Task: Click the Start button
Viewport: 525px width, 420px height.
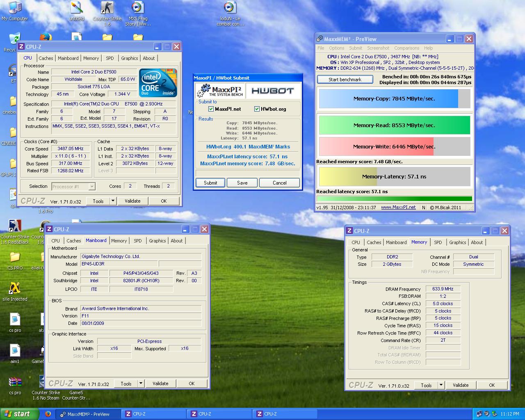Action: pyautogui.click(x=19, y=414)
